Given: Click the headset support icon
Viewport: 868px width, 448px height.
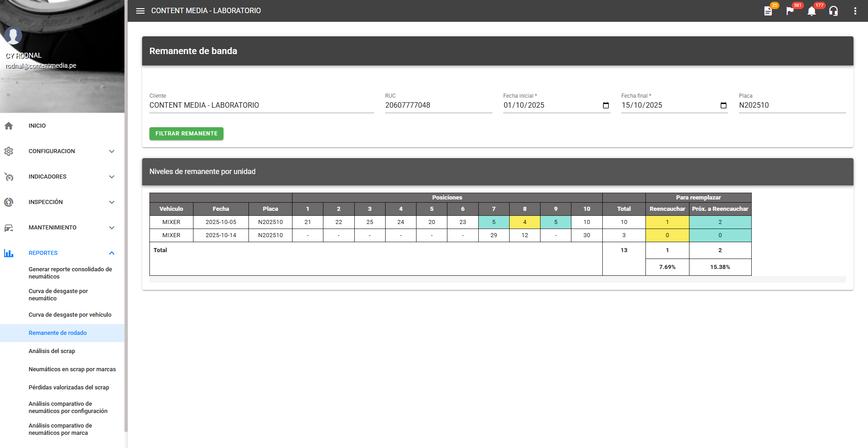Looking at the screenshot, I should [x=833, y=11].
